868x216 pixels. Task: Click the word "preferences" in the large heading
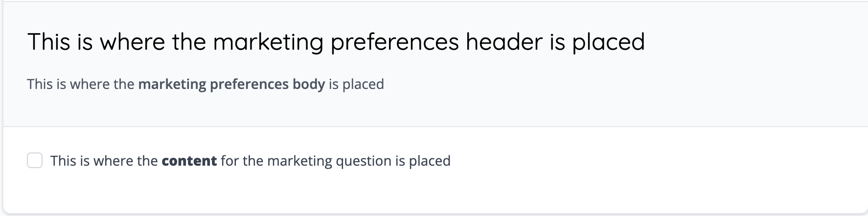click(394, 42)
